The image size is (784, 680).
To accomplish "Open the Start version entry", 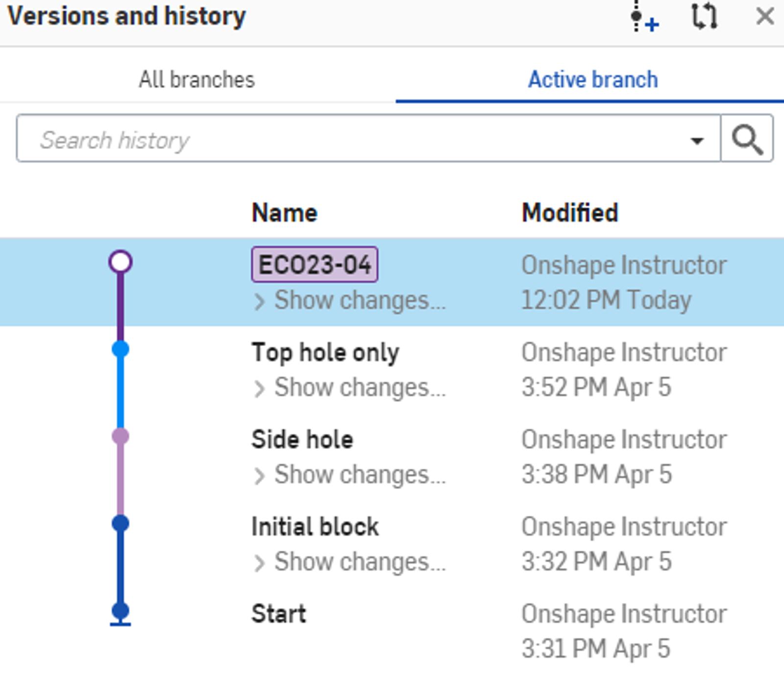I will pyautogui.click(x=278, y=614).
